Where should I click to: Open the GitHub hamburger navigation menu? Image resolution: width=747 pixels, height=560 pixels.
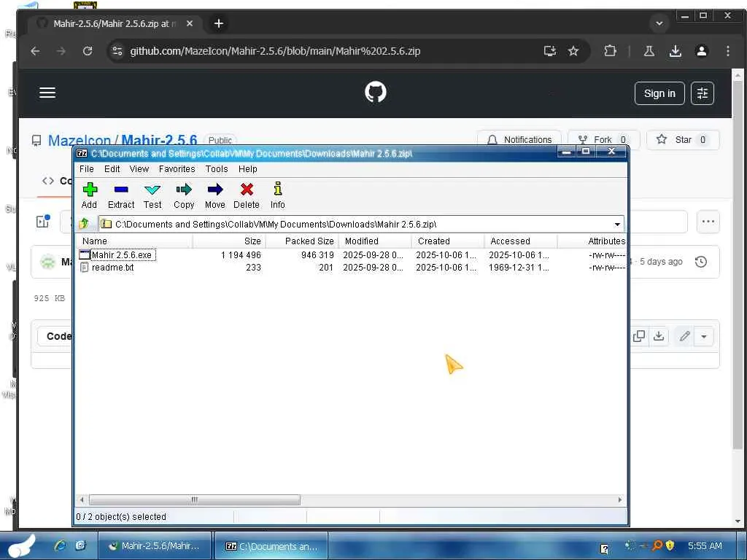[x=47, y=93]
